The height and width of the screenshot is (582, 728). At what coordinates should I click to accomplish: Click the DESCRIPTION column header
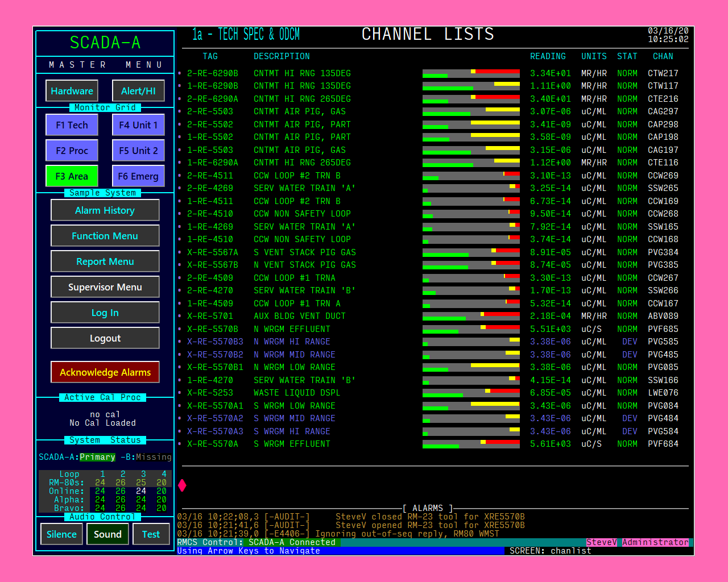click(282, 56)
